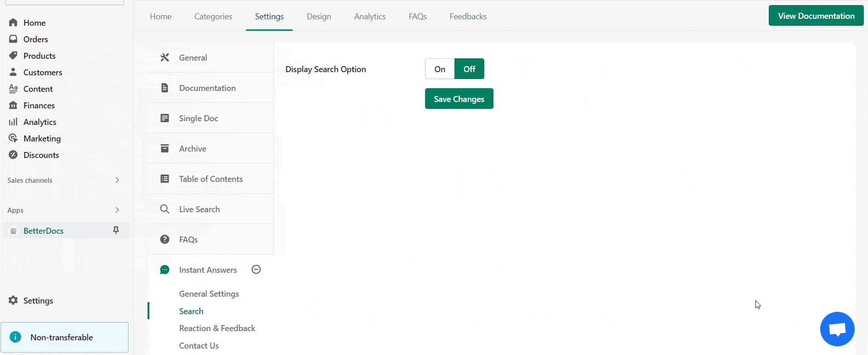
Task: Open the Analytics tab in BetterDocs
Action: (370, 17)
